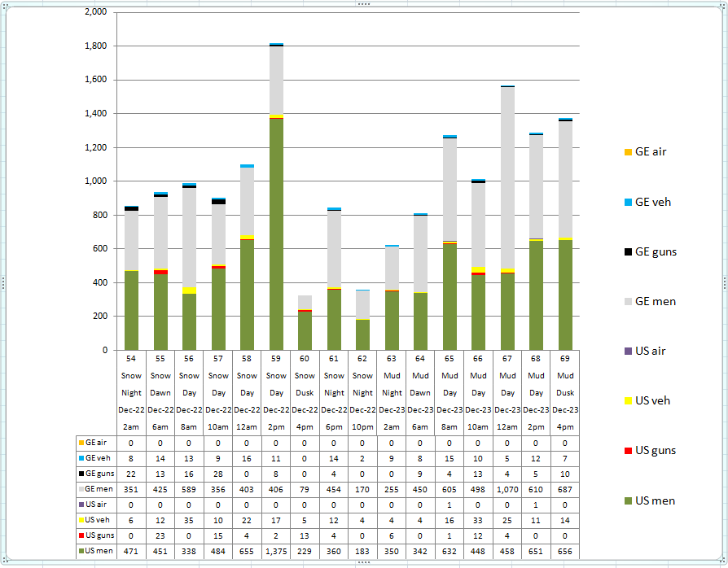
Task: Click the gray GE men segment of turn 69 bar
Action: pyautogui.click(x=565, y=179)
